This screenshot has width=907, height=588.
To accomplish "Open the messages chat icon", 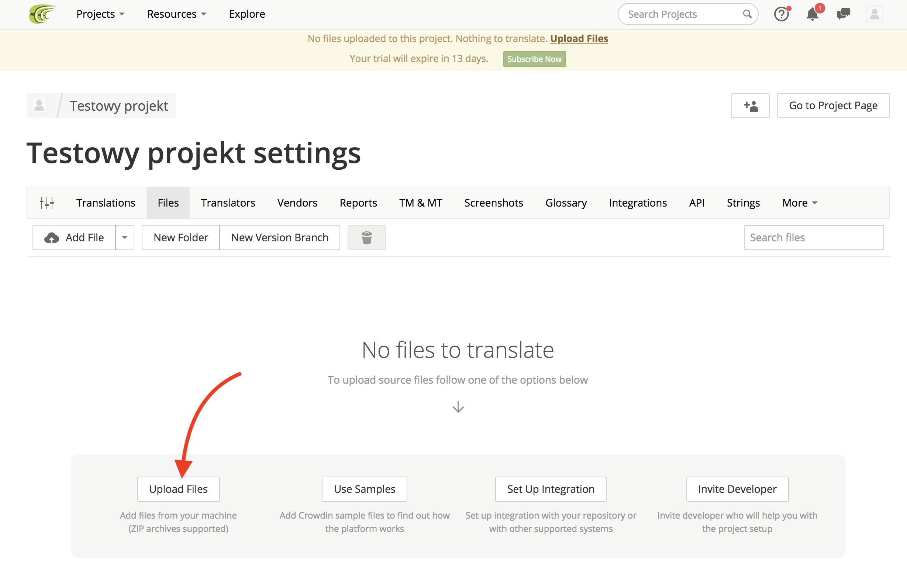I will tap(843, 14).
